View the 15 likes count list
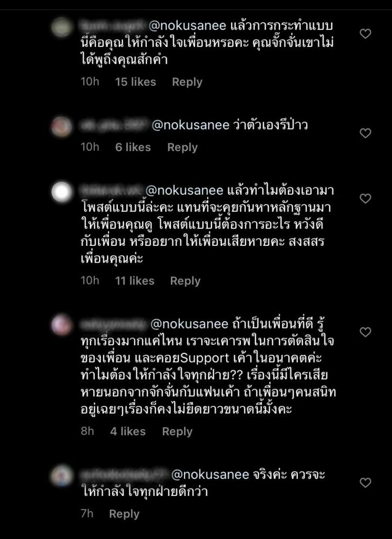Viewport: 392px width, 539px height. point(135,82)
